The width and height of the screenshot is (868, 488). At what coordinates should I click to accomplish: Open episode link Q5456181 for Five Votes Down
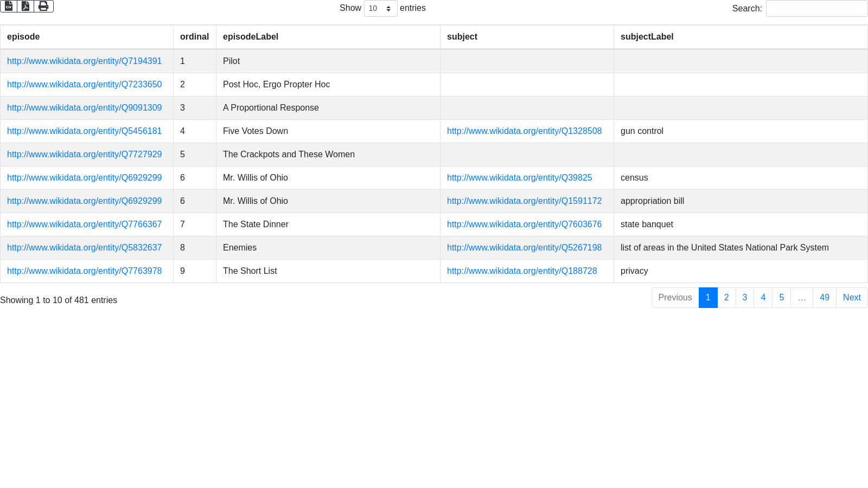[84, 131]
